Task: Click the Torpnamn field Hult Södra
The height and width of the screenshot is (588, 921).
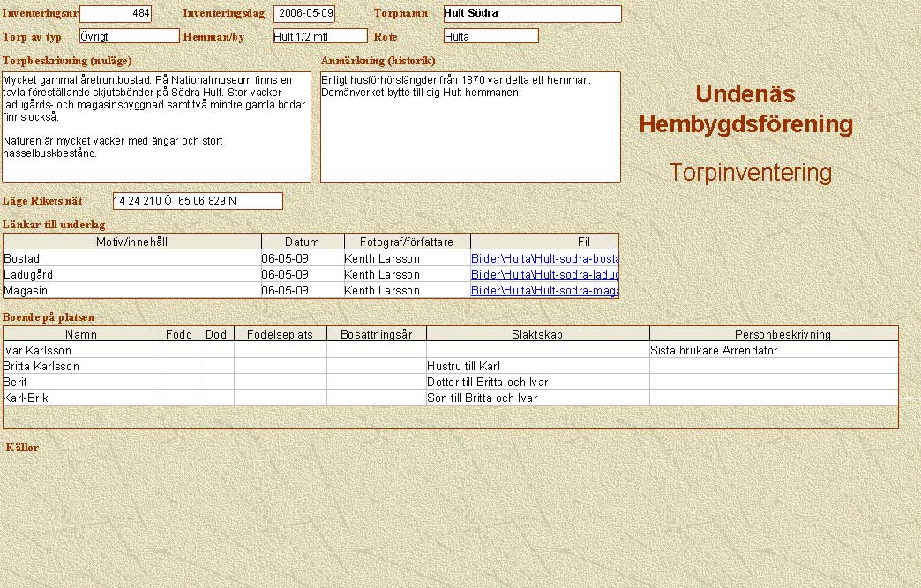Action: [x=532, y=14]
